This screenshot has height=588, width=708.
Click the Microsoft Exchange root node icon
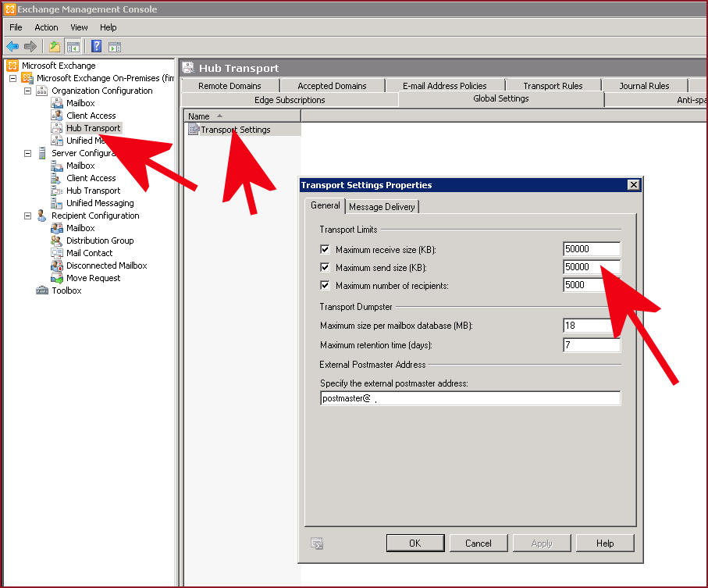tap(12, 66)
